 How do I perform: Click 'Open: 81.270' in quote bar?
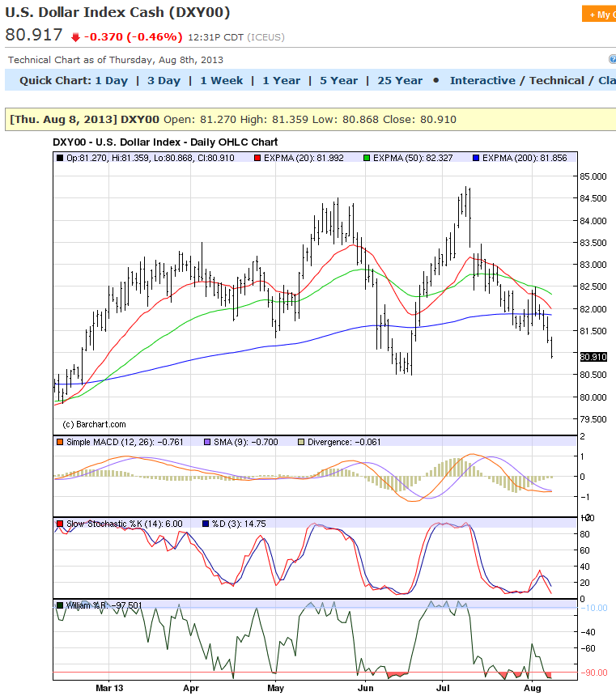(x=200, y=120)
